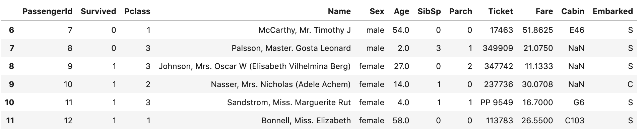Image resolution: width=644 pixels, height=136 pixels.
Task: Click the Bonnell, Miss. Elizabeth cell
Action: [306, 121]
